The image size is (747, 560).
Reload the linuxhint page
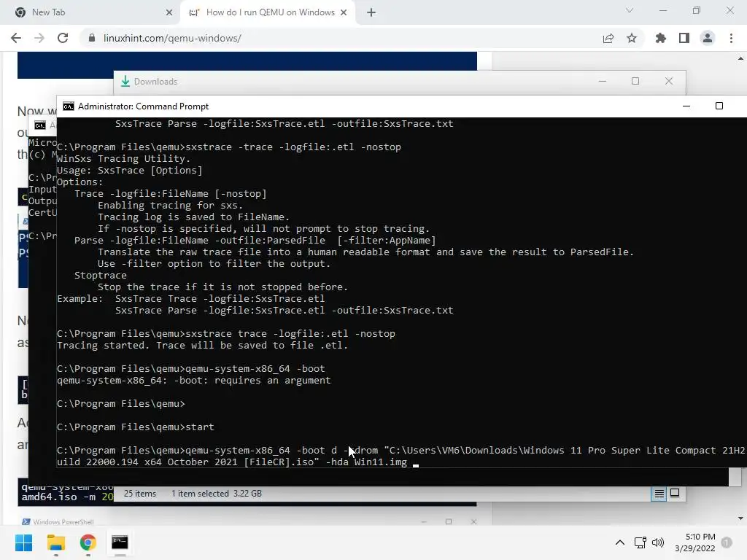coord(63,38)
